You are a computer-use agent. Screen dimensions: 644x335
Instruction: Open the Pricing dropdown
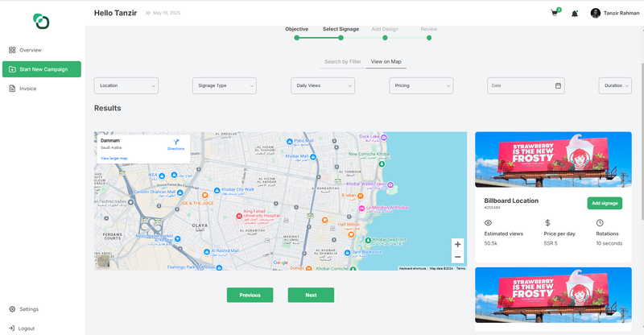click(x=421, y=85)
